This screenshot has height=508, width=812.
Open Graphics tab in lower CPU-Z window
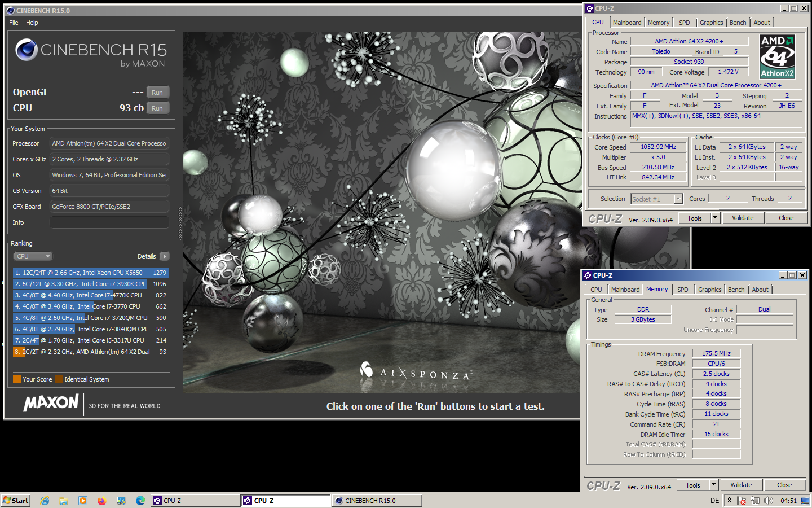[x=709, y=290]
